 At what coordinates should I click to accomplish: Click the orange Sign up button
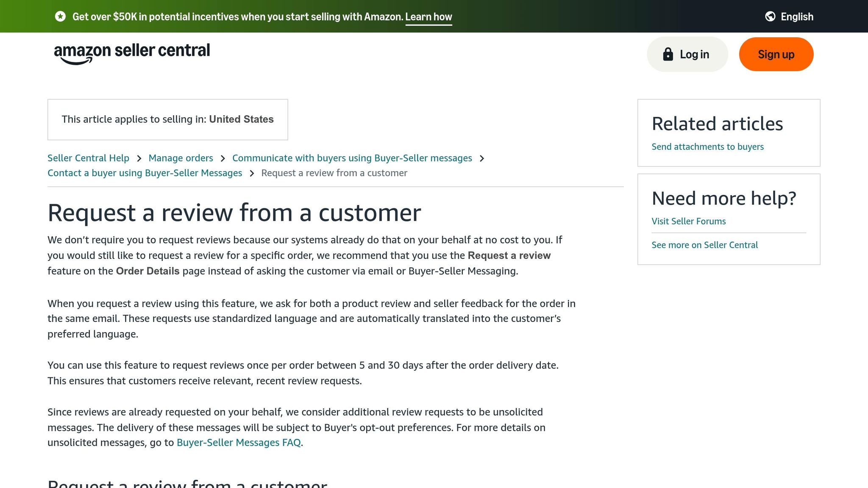776,54
